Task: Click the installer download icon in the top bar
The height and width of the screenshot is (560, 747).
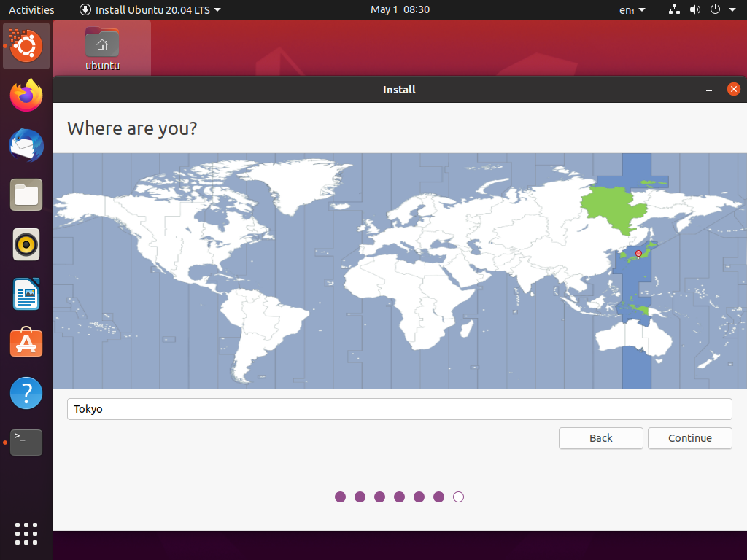Action: pyautogui.click(x=85, y=9)
